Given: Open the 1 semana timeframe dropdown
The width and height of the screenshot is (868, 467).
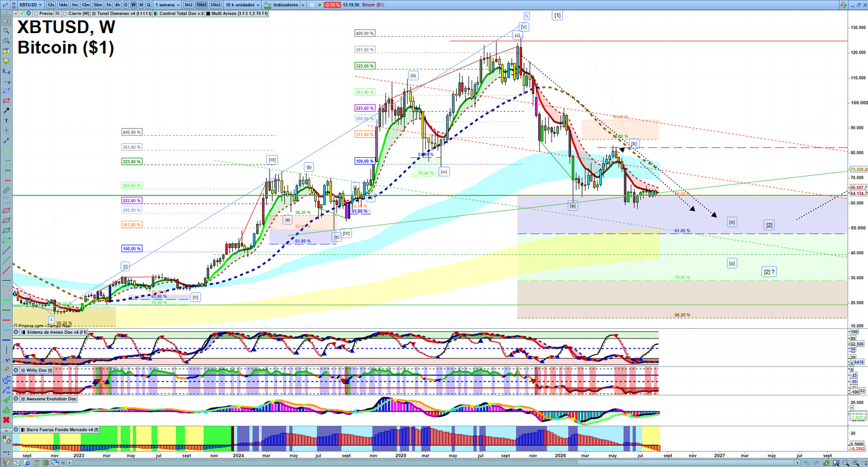Looking at the screenshot, I should [x=168, y=5].
